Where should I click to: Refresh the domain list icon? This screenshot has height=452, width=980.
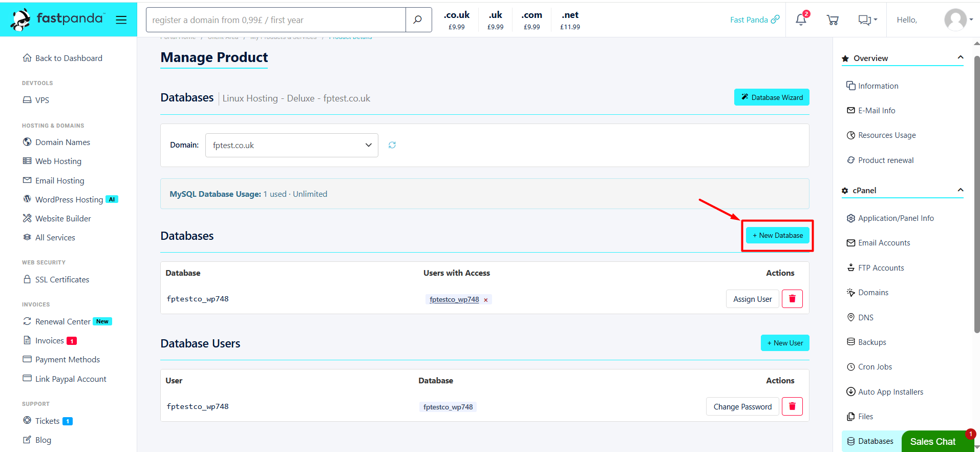pyautogui.click(x=392, y=145)
